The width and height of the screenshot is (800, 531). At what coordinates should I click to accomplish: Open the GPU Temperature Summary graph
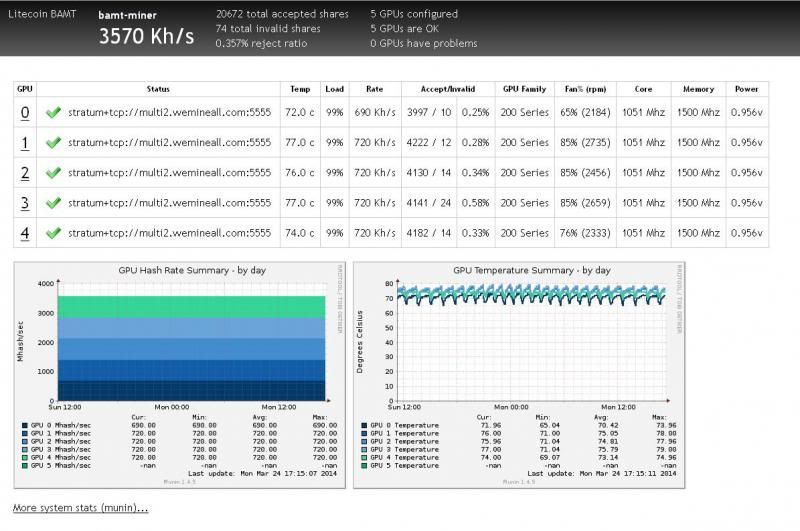pyautogui.click(x=519, y=375)
